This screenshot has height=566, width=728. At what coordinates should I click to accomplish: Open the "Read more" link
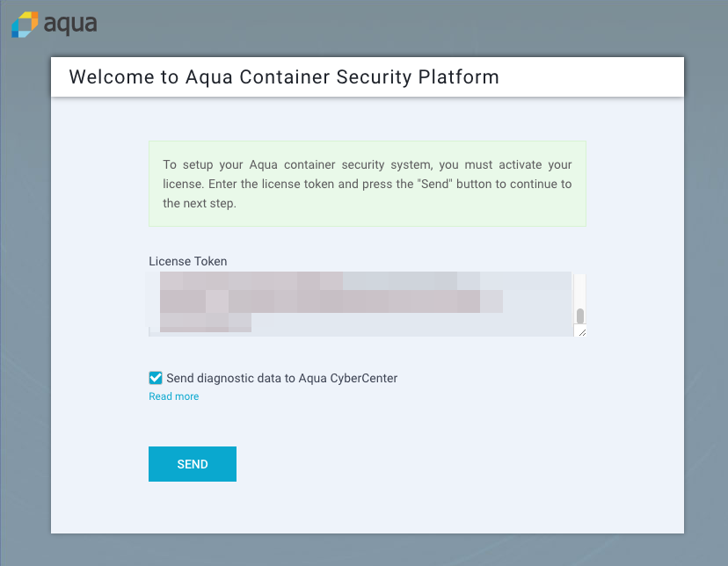pyautogui.click(x=173, y=396)
